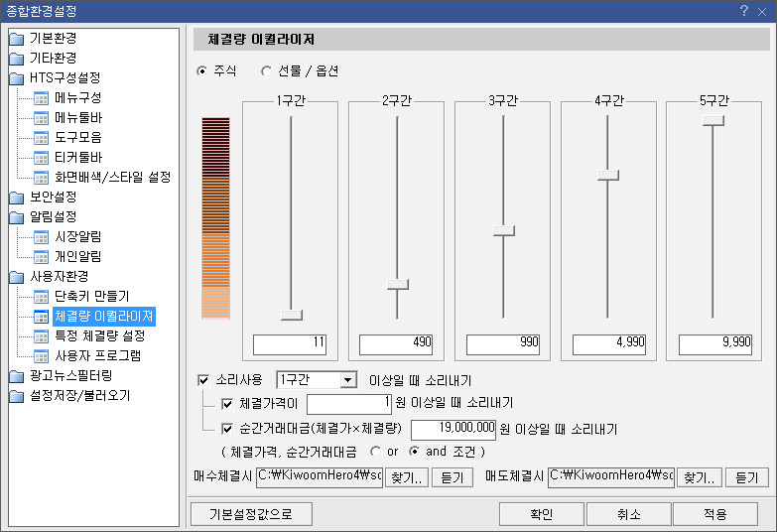Click the 적용 button
The height and width of the screenshot is (532, 777).
coord(715,514)
